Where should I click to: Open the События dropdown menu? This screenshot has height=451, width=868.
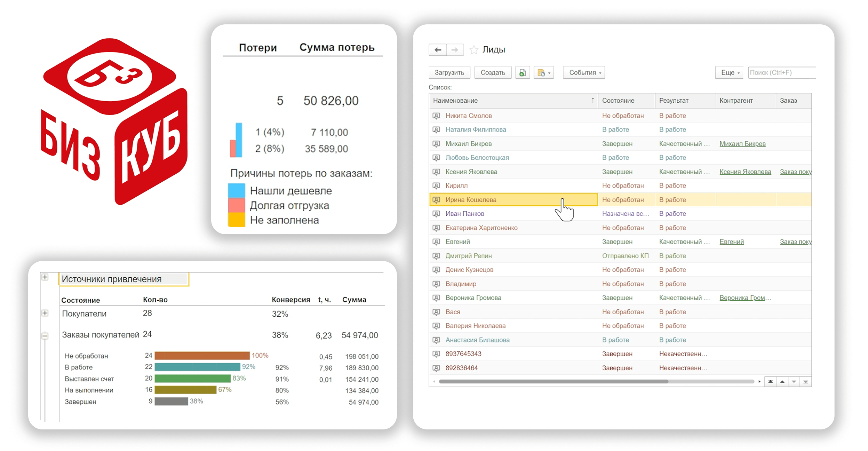[x=584, y=72]
